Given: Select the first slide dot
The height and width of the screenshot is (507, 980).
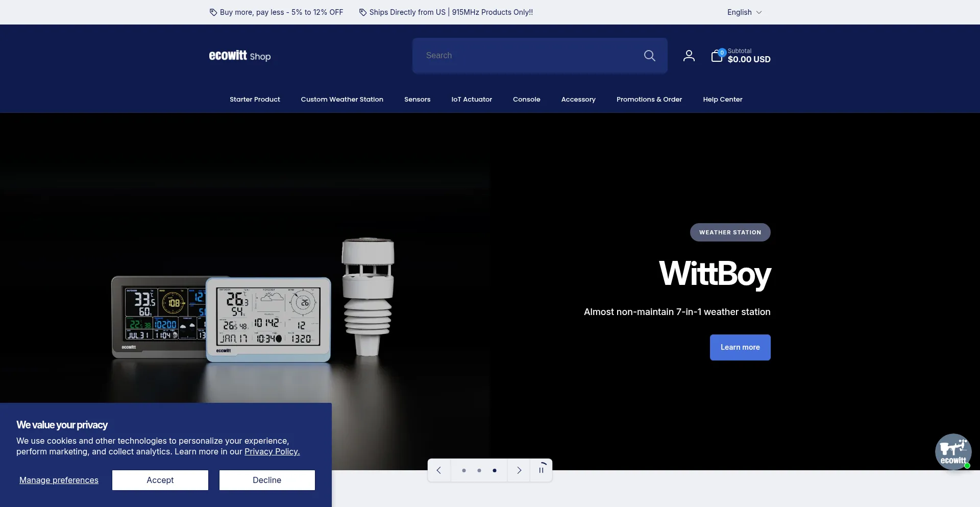Looking at the screenshot, I should [464, 471].
